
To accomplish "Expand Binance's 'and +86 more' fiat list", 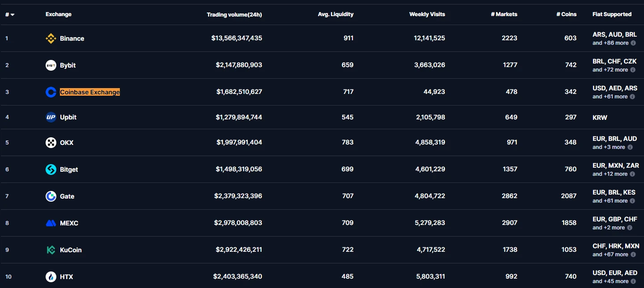I will (x=610, y=43).
